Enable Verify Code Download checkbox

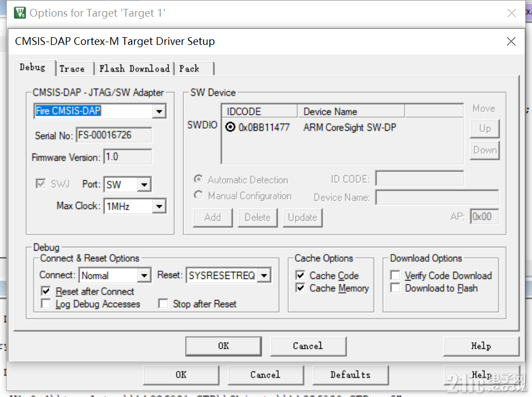395,275
